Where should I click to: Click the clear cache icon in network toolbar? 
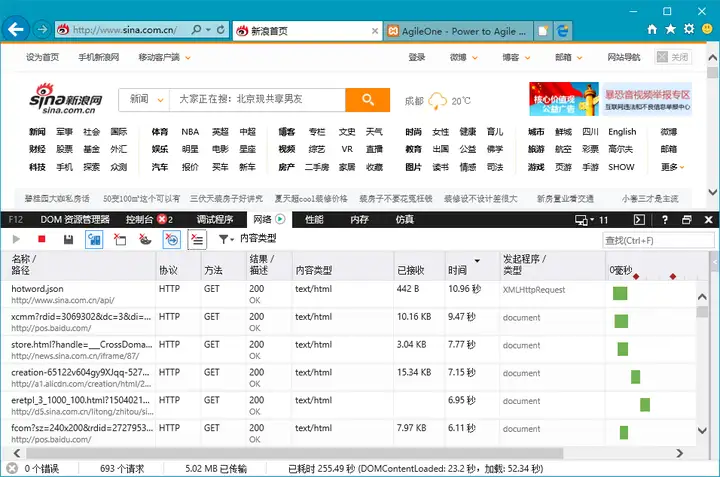pos(120,239)
